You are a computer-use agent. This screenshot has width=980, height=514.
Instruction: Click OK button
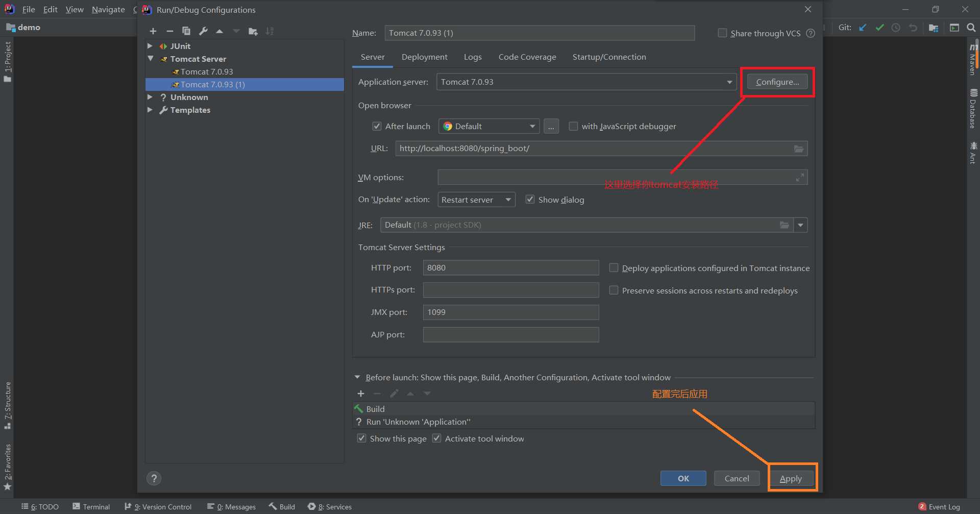pyautogui.click(x=683, y=478)
